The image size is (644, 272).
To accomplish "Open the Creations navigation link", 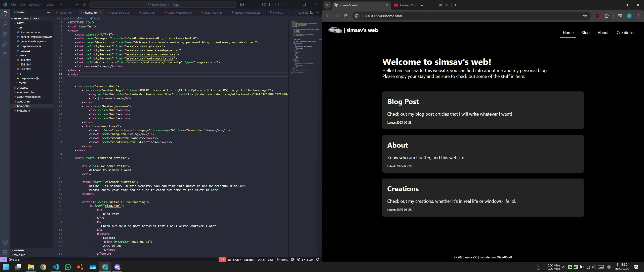I will pos(625,32).
